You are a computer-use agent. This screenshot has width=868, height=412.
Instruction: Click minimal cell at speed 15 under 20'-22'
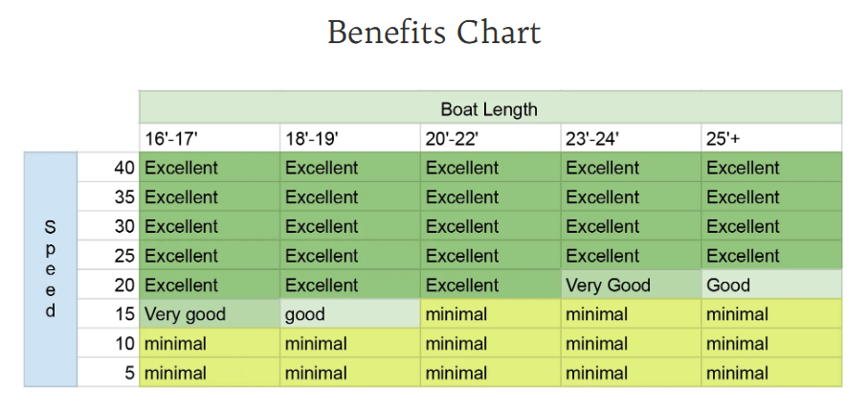pyautogui.click(x=491, y=313)
